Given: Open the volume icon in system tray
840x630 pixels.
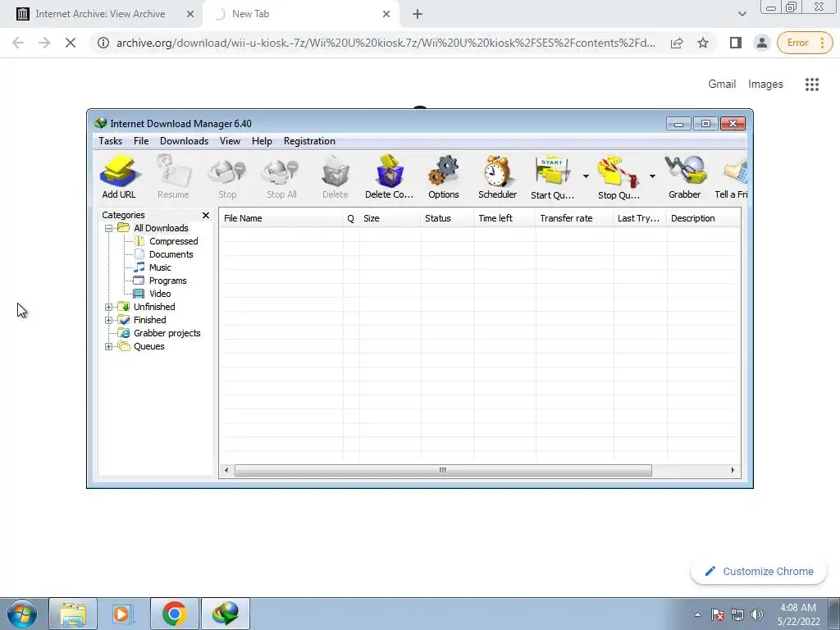Looking at the screenshot, I should [757, 614].
